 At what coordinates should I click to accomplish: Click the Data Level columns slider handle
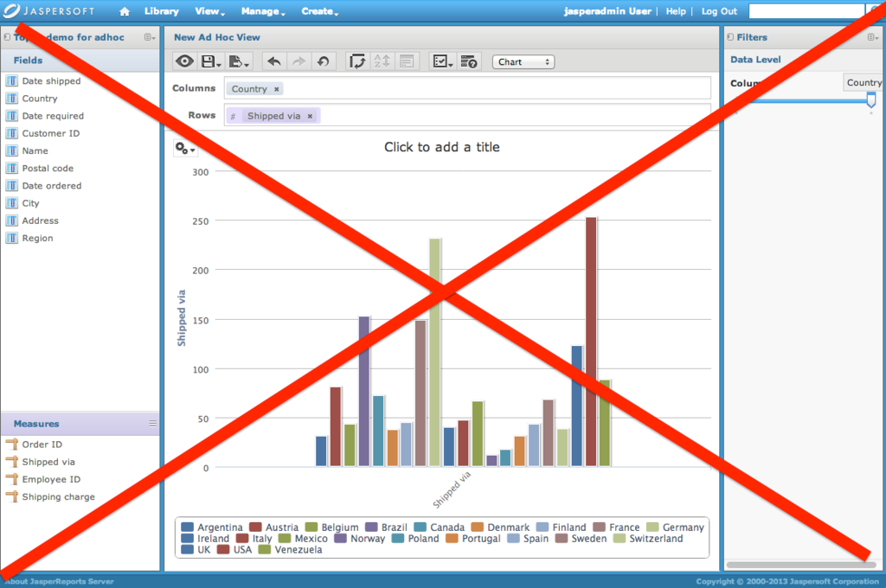click(x=870, y=100)
